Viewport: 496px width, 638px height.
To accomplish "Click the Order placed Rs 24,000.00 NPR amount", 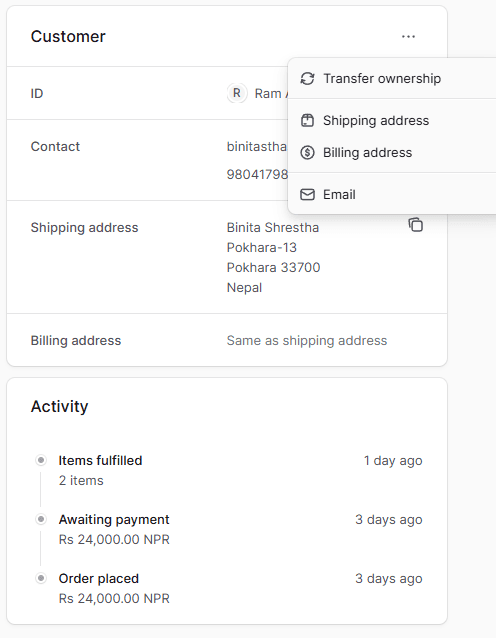I will 114,599.
